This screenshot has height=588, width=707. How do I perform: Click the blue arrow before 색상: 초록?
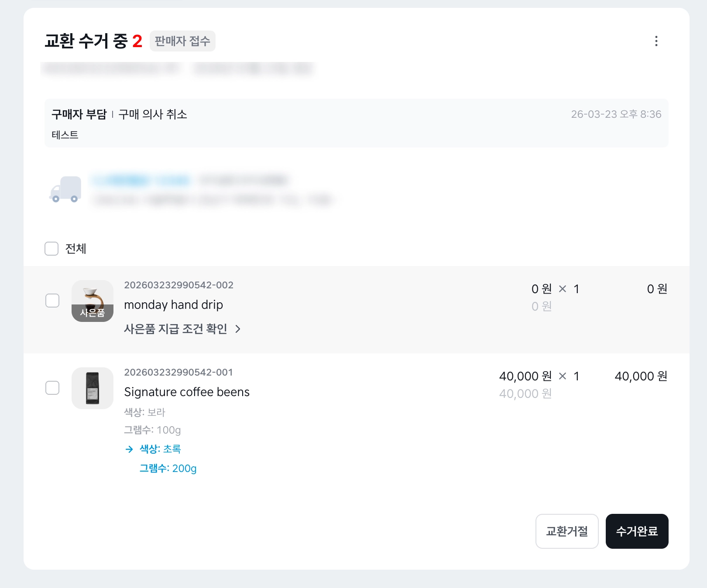pos(129,449)
